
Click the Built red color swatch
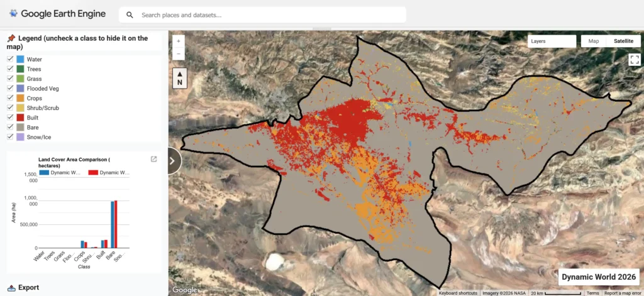tap(20, 118)
